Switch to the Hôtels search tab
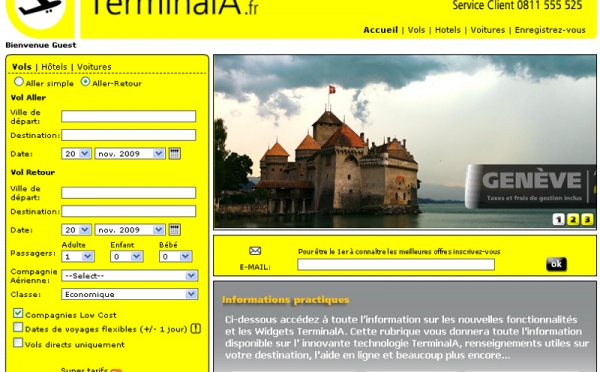This screenshot has height=372, width=600. [54, 67]
